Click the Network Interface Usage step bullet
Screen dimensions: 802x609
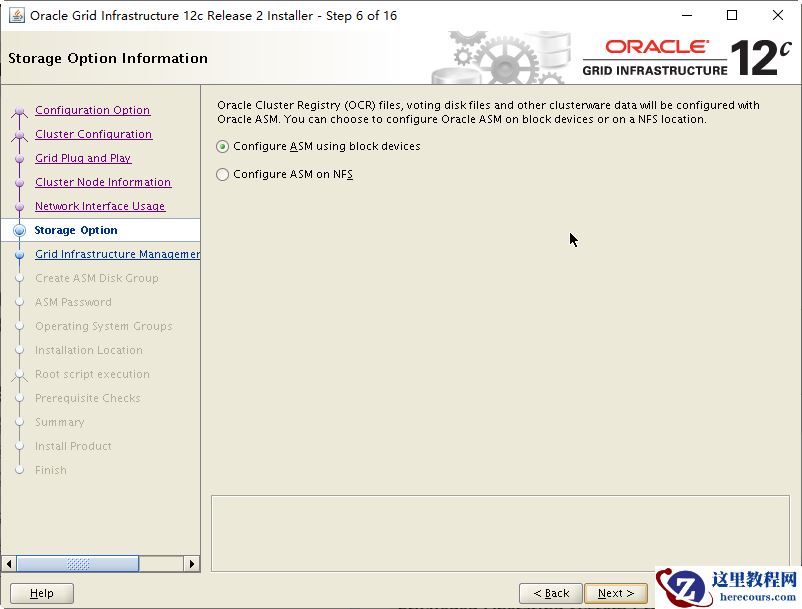pos(19,207)
